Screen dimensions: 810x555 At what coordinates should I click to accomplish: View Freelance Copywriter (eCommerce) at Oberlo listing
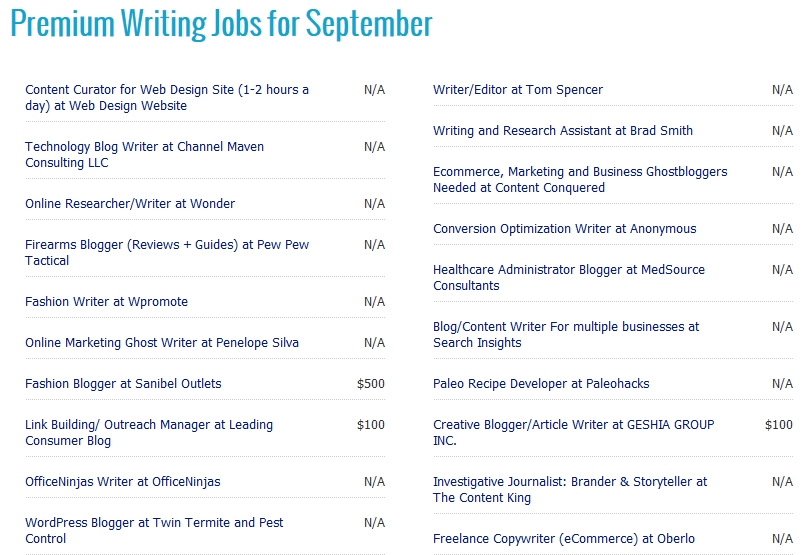click(564, 538)
